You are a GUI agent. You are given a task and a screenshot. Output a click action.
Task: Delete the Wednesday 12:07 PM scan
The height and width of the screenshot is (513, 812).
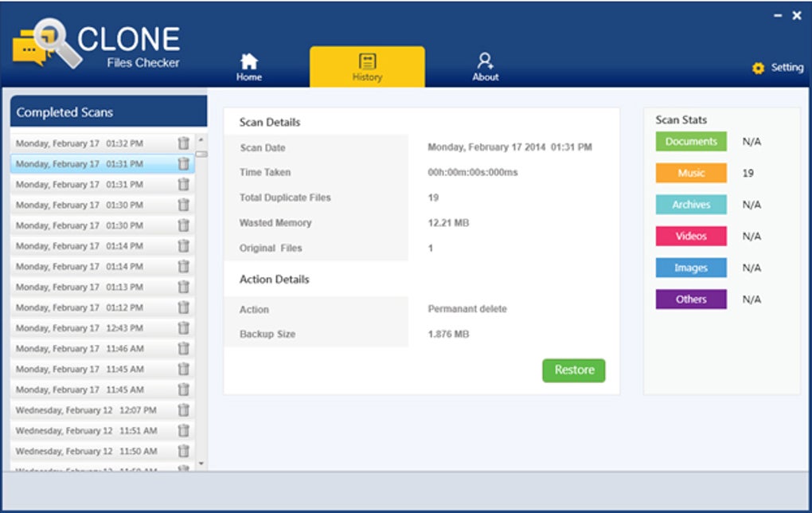(x=183, y=410)
